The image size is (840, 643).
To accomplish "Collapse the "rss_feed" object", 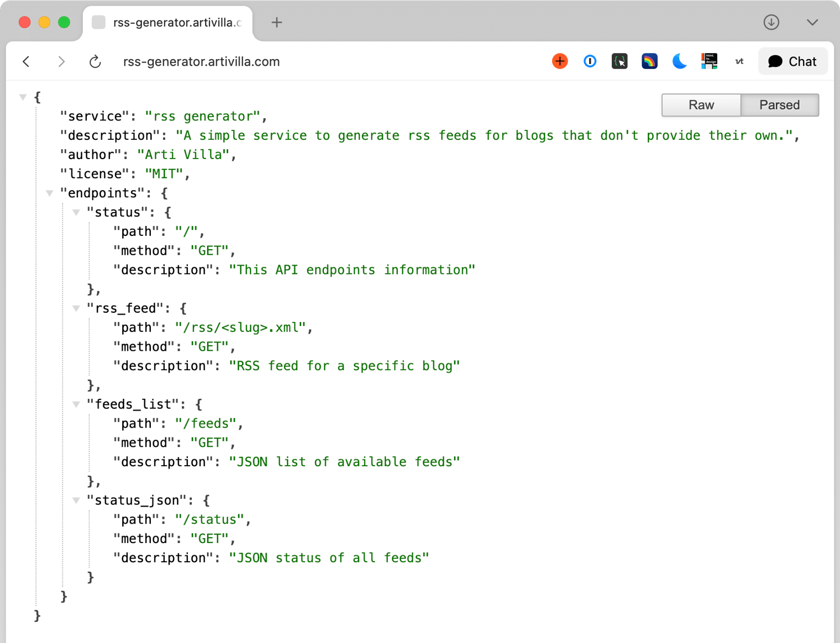I will pos(76,308).
